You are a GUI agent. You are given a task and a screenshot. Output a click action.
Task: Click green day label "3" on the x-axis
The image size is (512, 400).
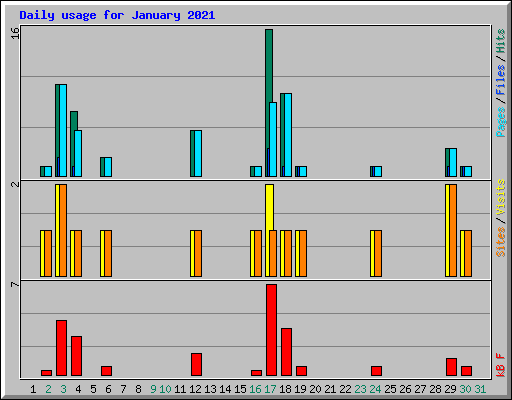(x=63, y=389)
